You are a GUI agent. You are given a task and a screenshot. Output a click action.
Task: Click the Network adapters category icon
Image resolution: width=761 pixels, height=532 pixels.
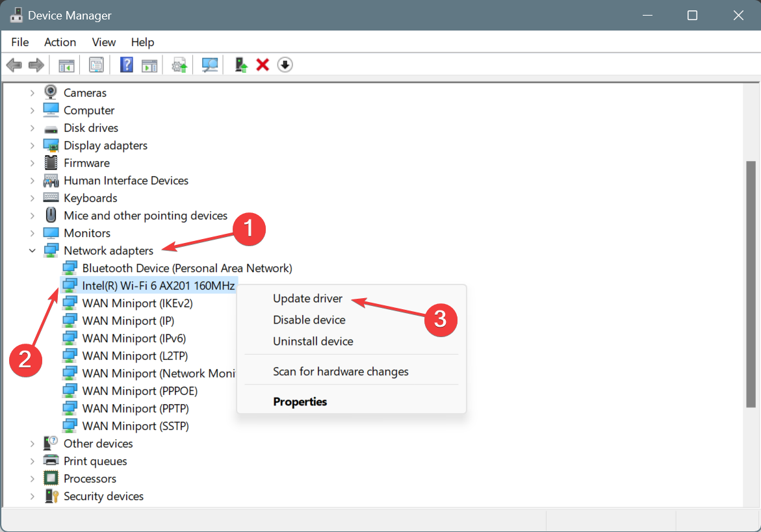coord(51,250)
